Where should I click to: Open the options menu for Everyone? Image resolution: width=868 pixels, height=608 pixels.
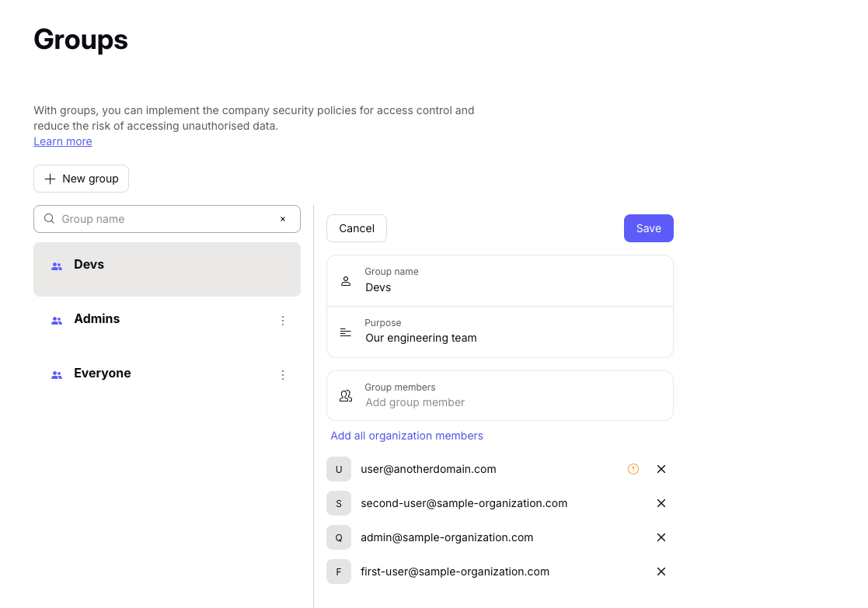click(283, 374)
